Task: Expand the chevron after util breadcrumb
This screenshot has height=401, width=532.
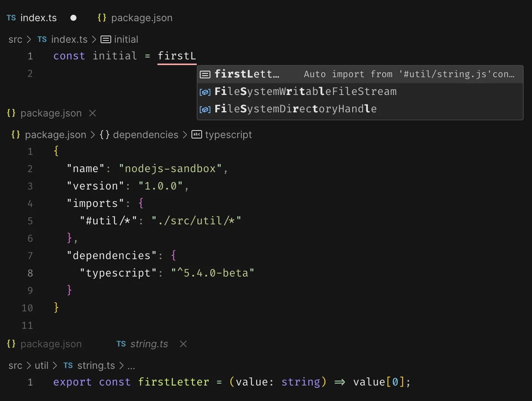Action: click(55, 365)
